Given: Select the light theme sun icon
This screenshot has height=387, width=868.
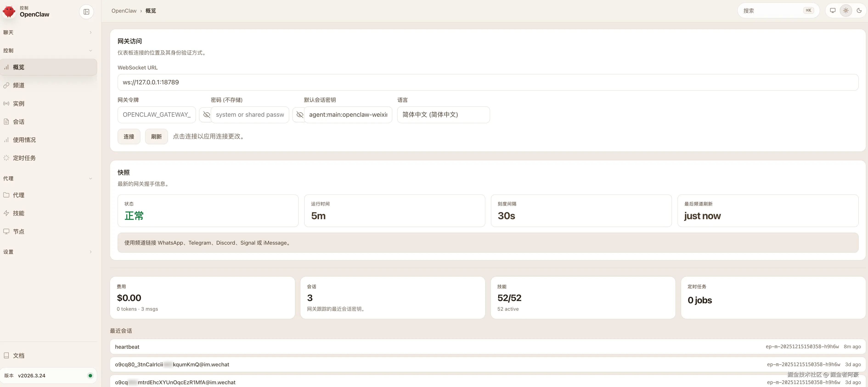Looking at the screenshot, I should pyautogui.click(x=846, y=11).
